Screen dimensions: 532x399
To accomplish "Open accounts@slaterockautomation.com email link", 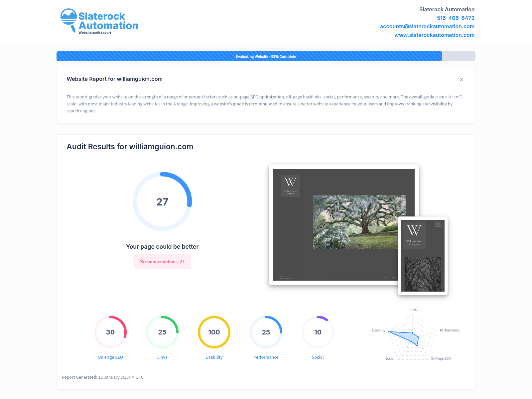I will 427,26.
